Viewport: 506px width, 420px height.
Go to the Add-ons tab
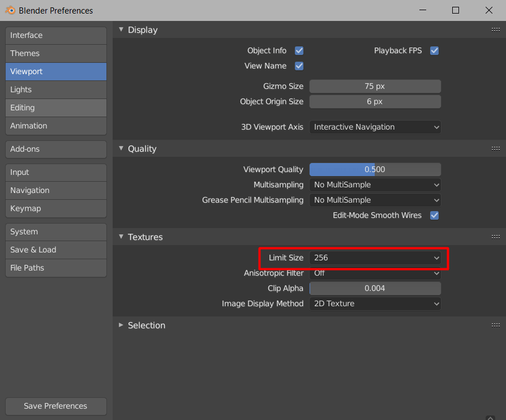click(x=56, y=149)
